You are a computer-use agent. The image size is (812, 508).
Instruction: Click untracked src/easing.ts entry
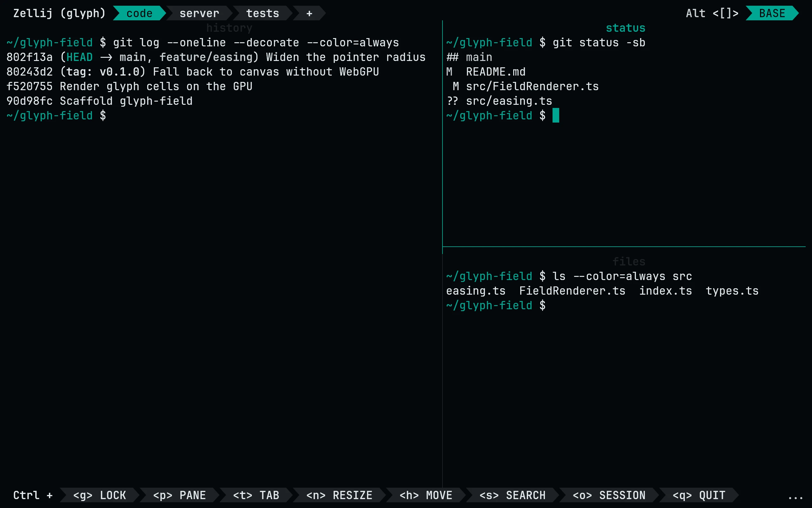509,101
